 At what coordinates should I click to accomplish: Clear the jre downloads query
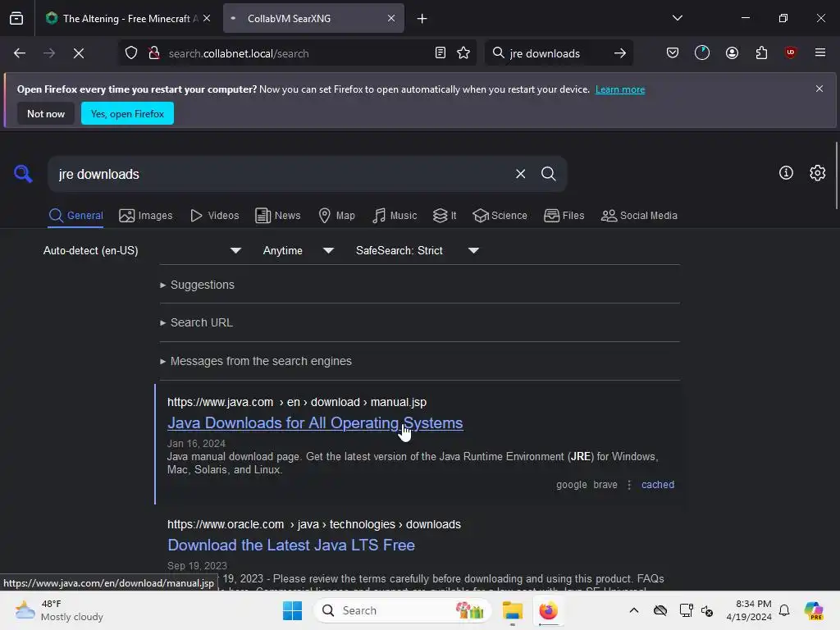click(520, 174)
